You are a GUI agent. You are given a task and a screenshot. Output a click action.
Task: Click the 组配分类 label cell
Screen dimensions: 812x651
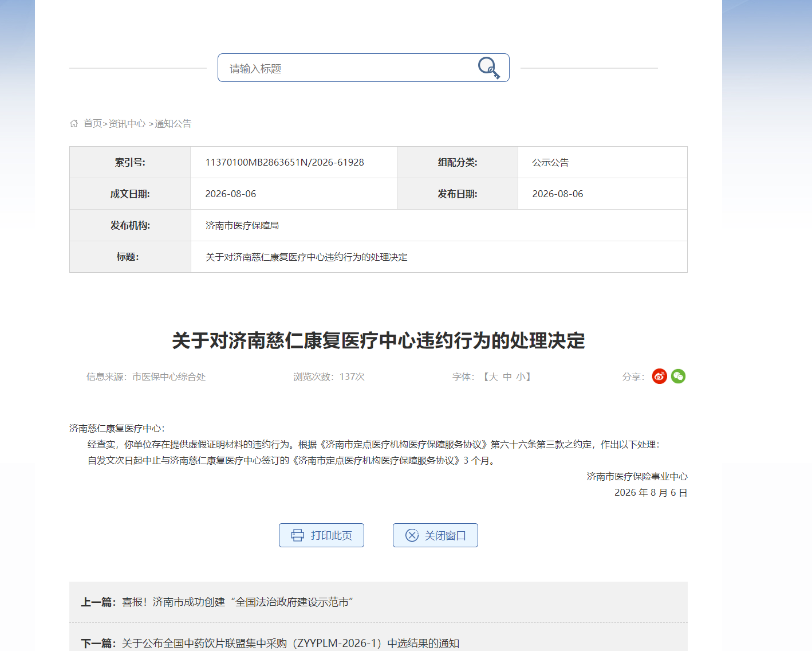pyautogui.click(x=458, y=162)
